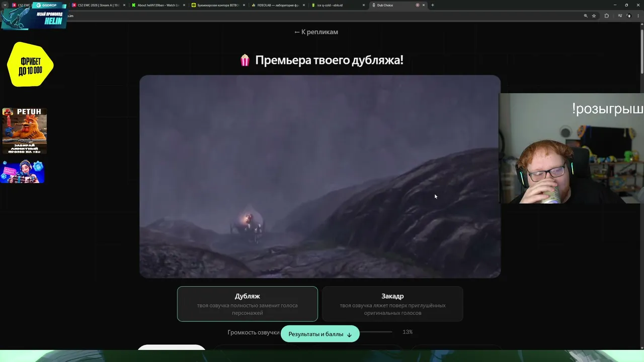
Task: Close the 'About heliN139ban' tab
Action: 184,5
